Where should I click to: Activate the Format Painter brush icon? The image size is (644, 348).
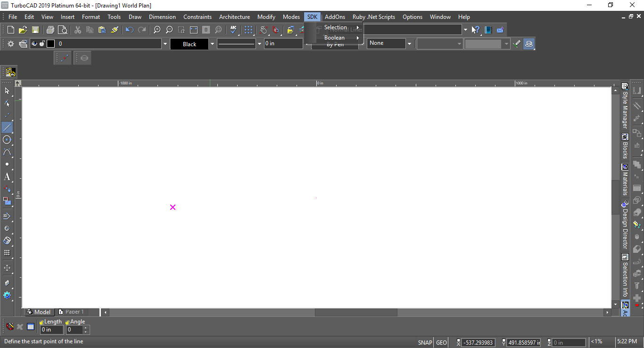(115, 30)
